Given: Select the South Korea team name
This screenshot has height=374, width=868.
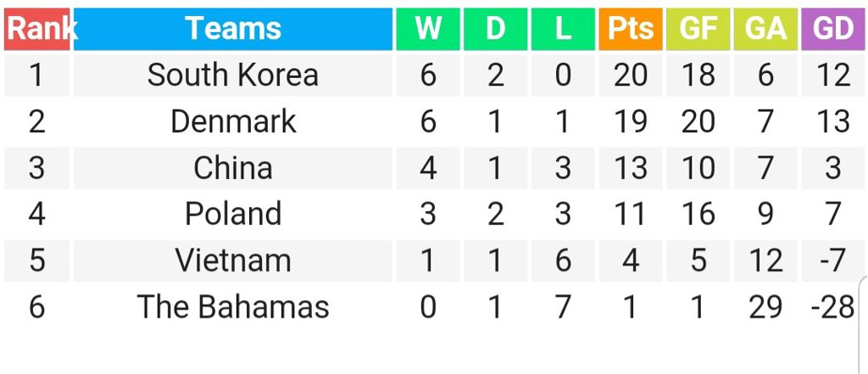Looking at the screenshot, I should tap(233, 75).
